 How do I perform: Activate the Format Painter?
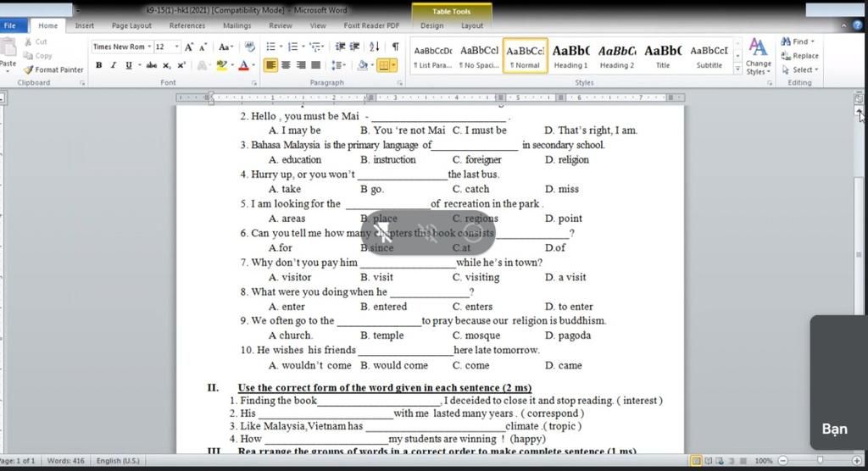point(53,69)
